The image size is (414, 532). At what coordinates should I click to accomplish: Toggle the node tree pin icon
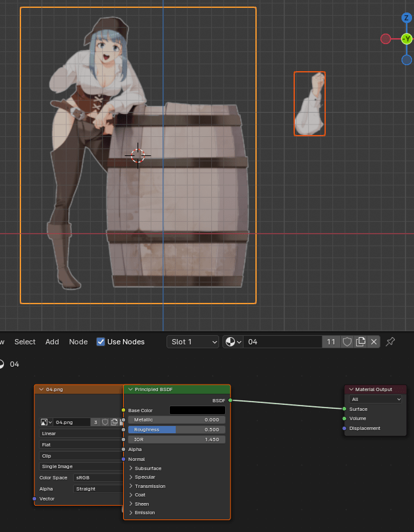(x=390, y=342)
